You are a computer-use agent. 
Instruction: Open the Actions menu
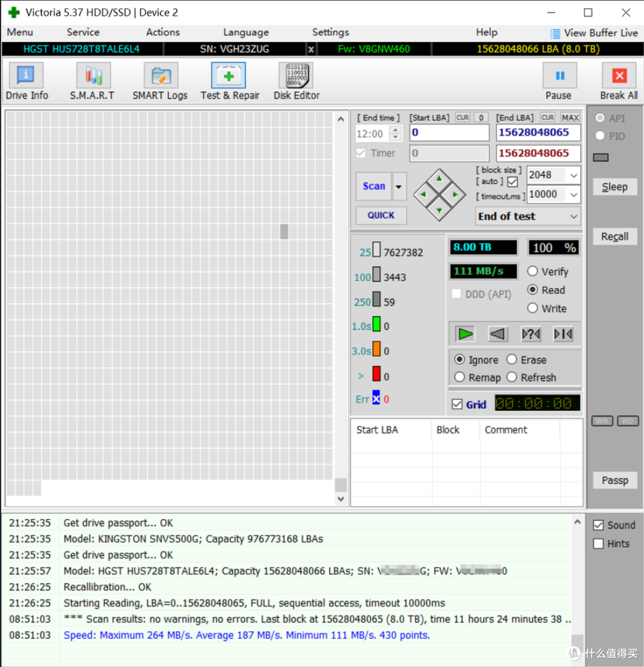(x=163, y=32)
